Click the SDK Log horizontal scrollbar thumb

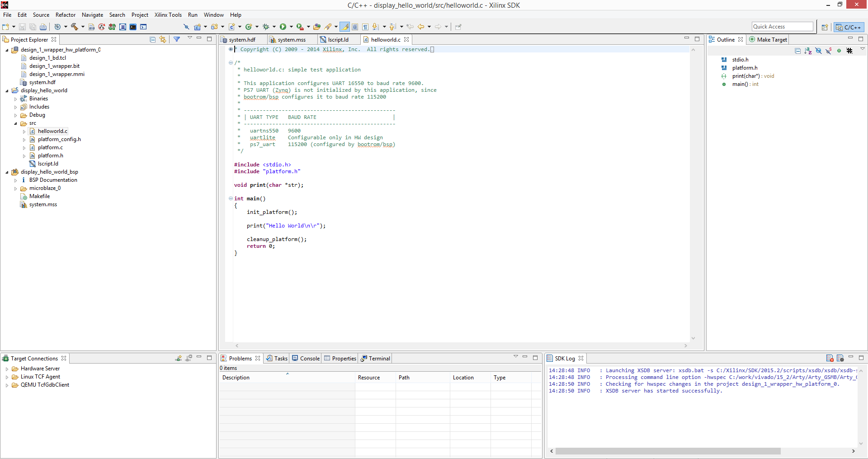click(668, 451)
